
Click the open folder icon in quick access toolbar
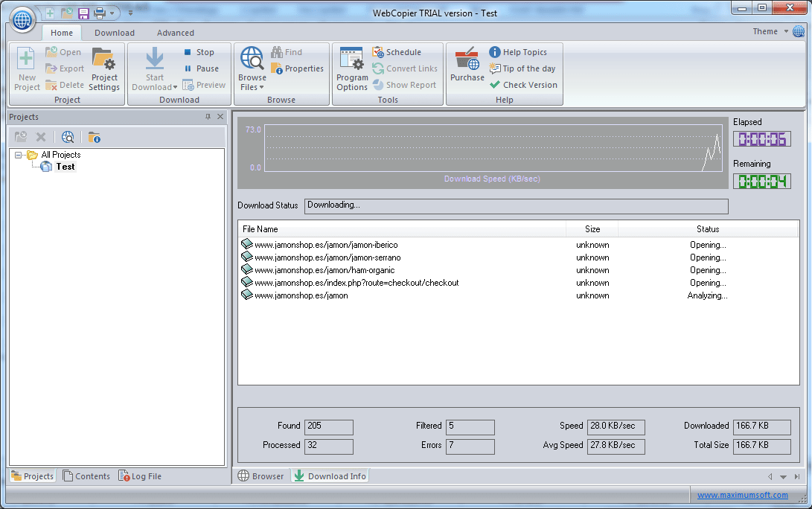[67, 13]
